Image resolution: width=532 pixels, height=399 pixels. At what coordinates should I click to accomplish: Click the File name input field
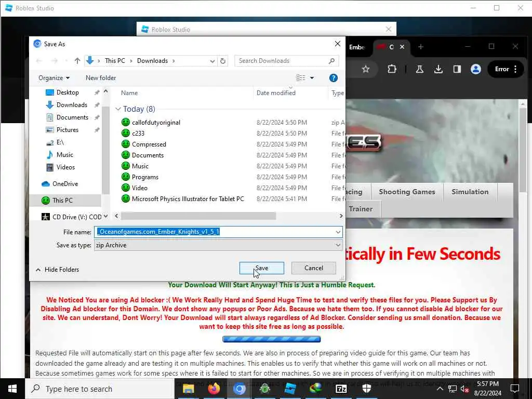[x=215, y=232]
